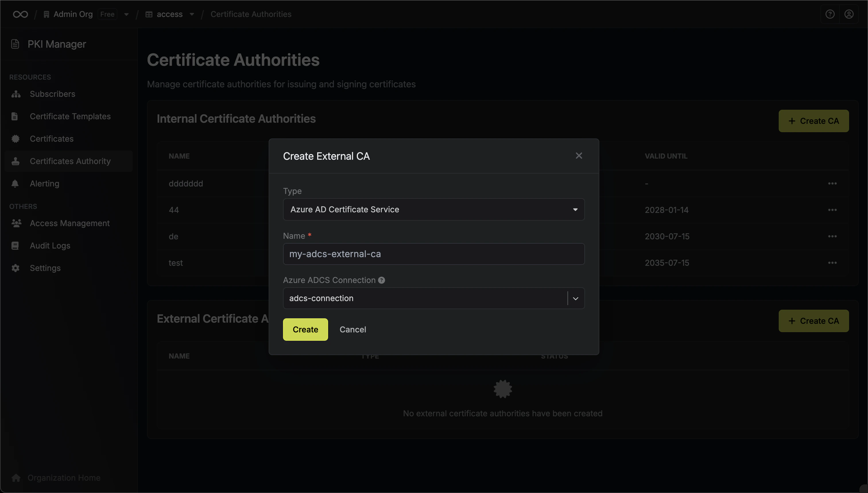Expand the access project dropdown arrow

pyautogui.click(x=192, y=14)
